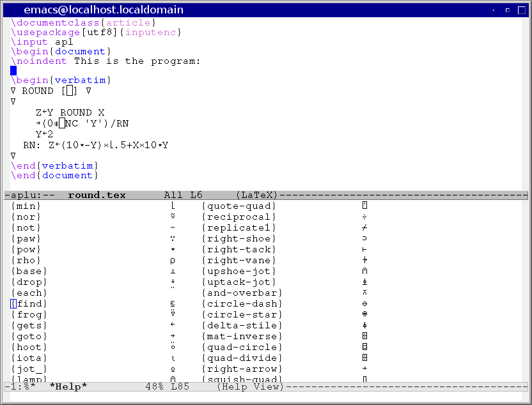Click the emacs@localhost.localdomain title bar

click(x=104, y=10)
